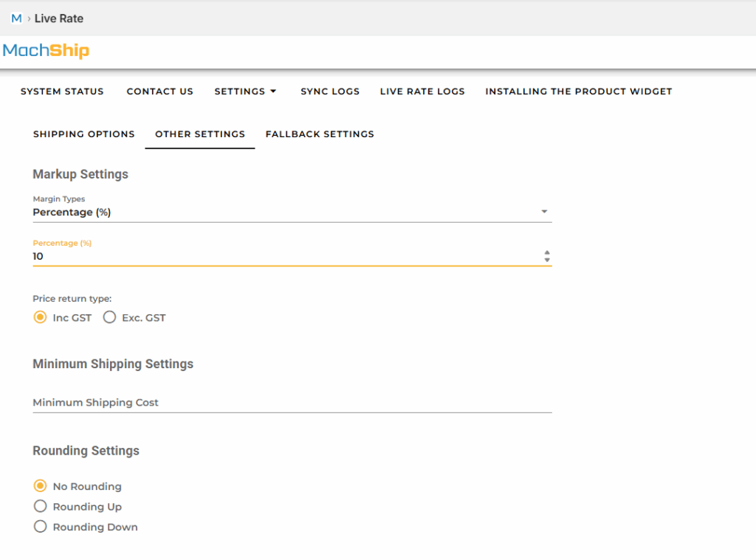Switch to the Shipping Options tab

pyautogui.click(x=84, y=134)
